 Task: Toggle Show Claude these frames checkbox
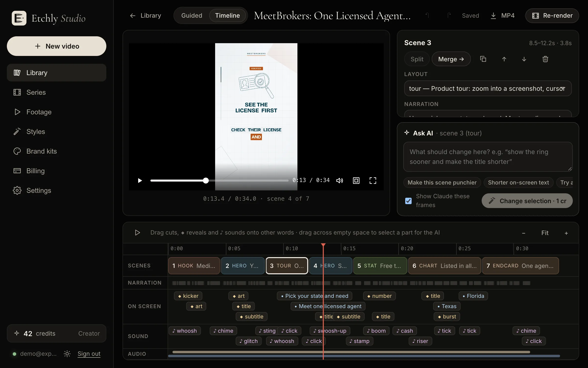coord(408,201)
